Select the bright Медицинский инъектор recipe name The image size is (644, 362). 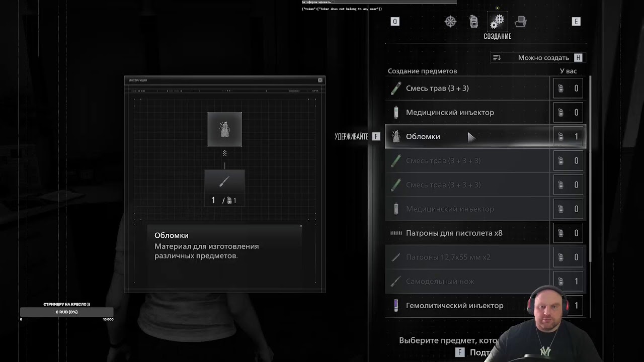coord(450,112)
